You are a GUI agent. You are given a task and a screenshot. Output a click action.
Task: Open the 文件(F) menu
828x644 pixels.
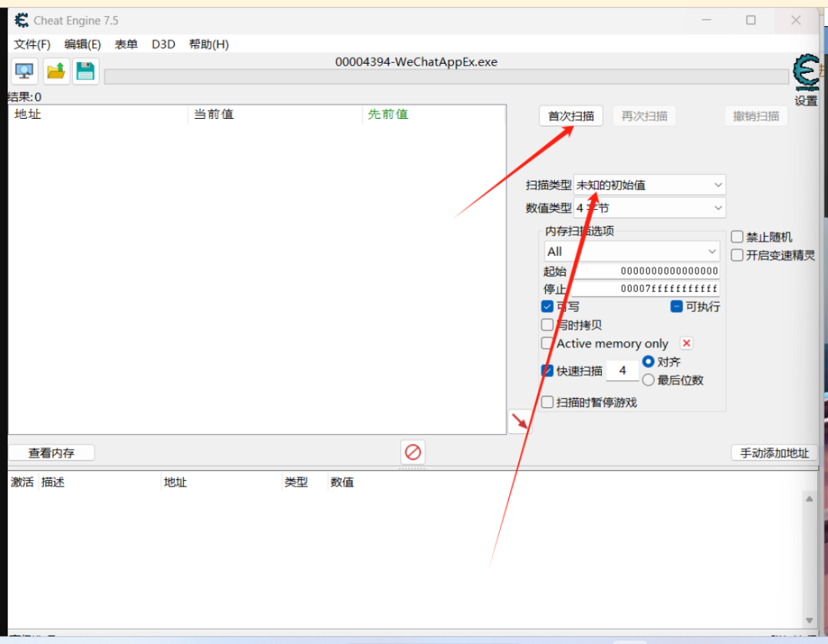(x=32, y=44)
